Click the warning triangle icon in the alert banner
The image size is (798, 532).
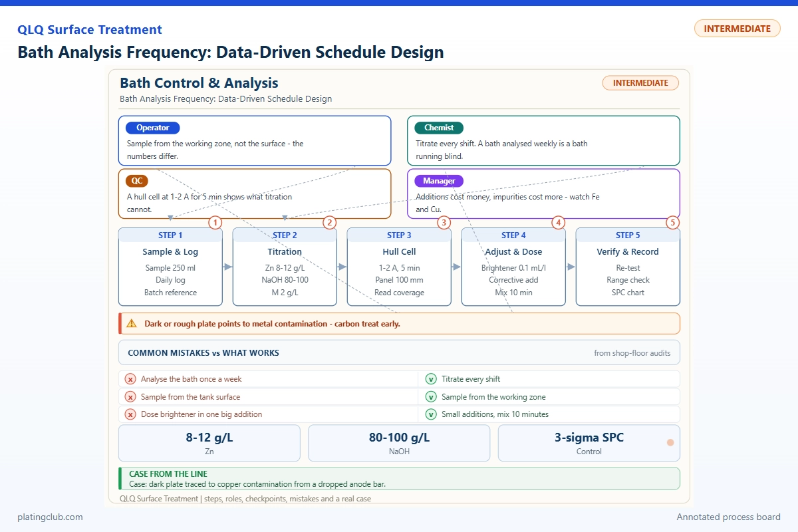[x=131, y=324]
